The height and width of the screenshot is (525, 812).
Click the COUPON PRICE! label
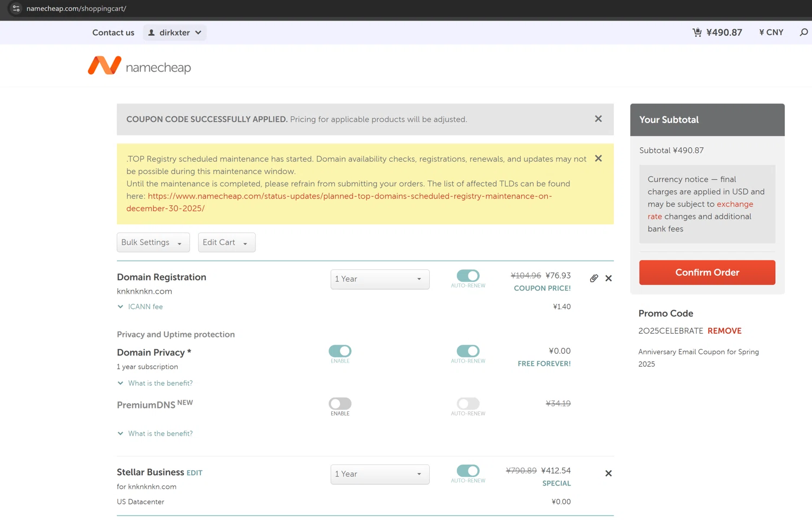point(542,288)
